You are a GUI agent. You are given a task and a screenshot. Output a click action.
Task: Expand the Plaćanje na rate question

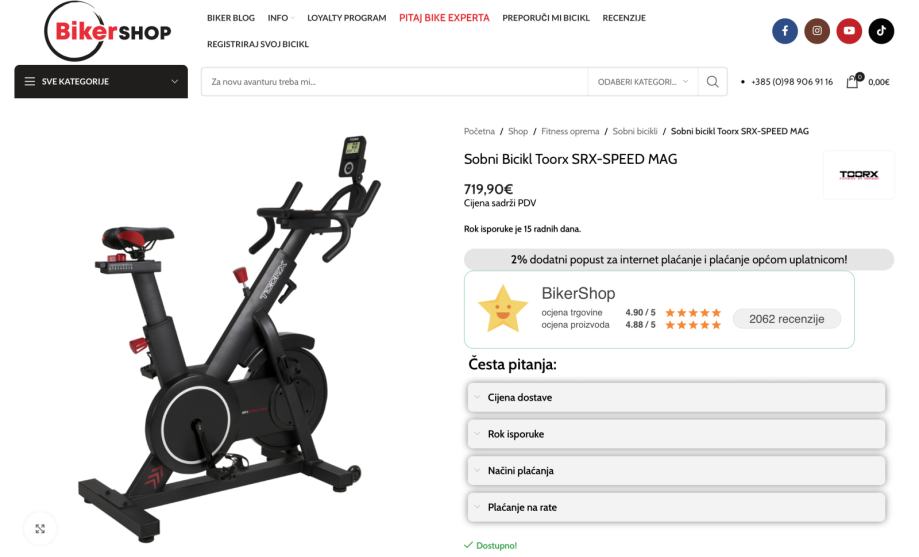[676, 507]
